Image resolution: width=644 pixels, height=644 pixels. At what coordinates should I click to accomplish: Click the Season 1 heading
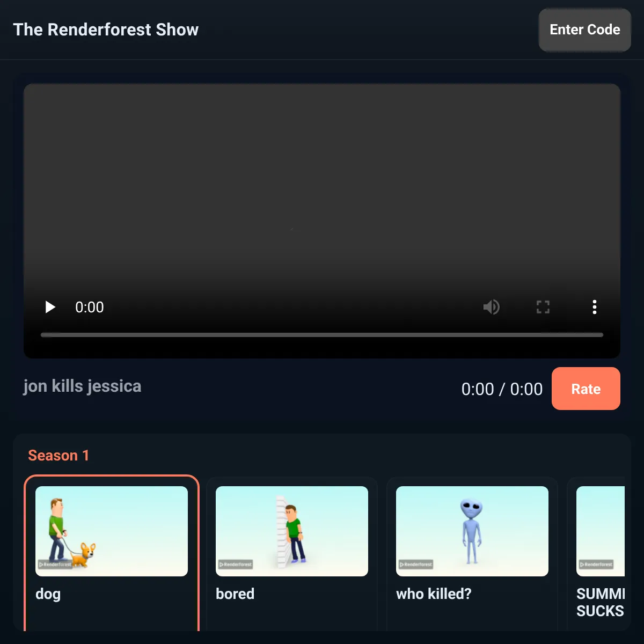pos(58,456)
